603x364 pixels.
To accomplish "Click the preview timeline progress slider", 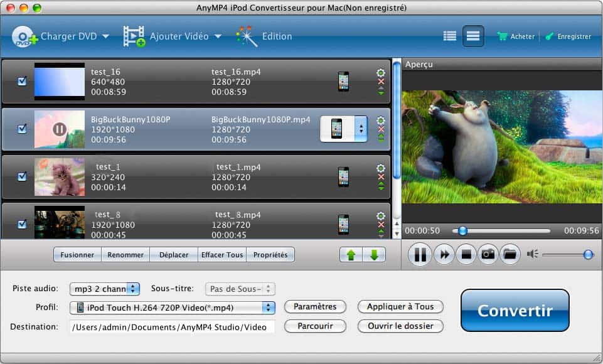I will coord(501,231).
